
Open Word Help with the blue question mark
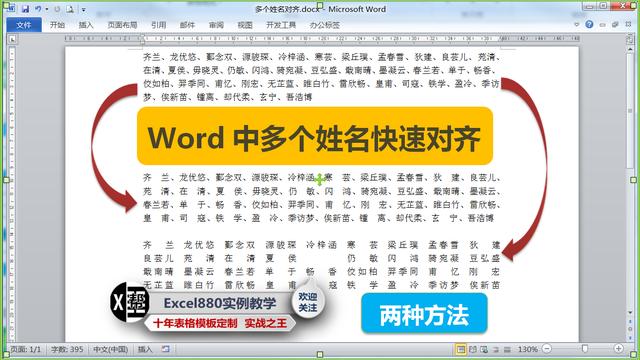589,24
